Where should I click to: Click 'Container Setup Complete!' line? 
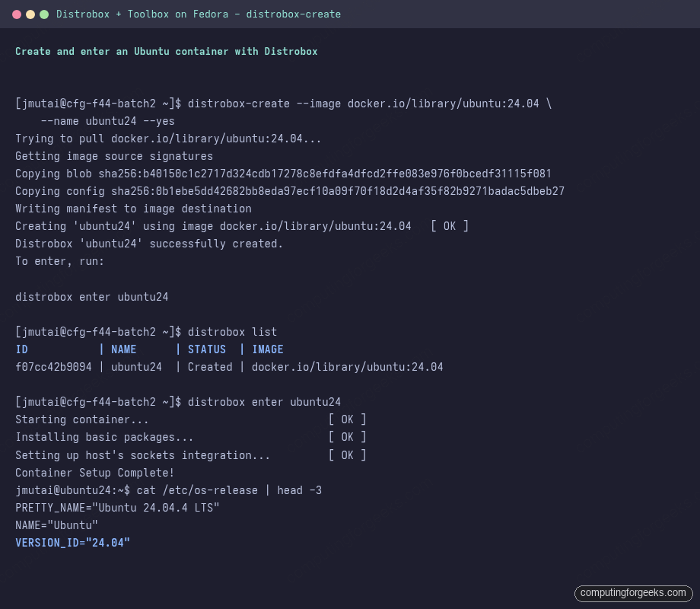tap(94, 473)
